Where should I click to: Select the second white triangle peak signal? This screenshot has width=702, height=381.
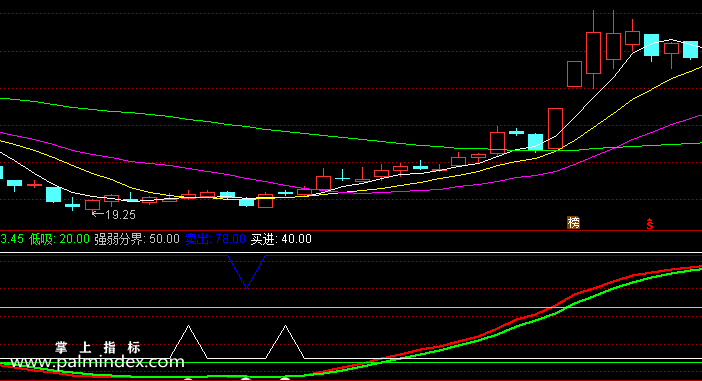(285, 342)
